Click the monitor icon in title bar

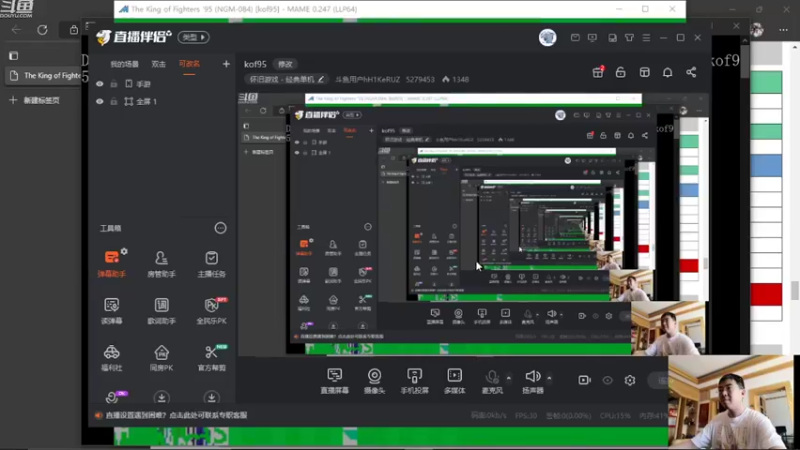click(592, 38)
